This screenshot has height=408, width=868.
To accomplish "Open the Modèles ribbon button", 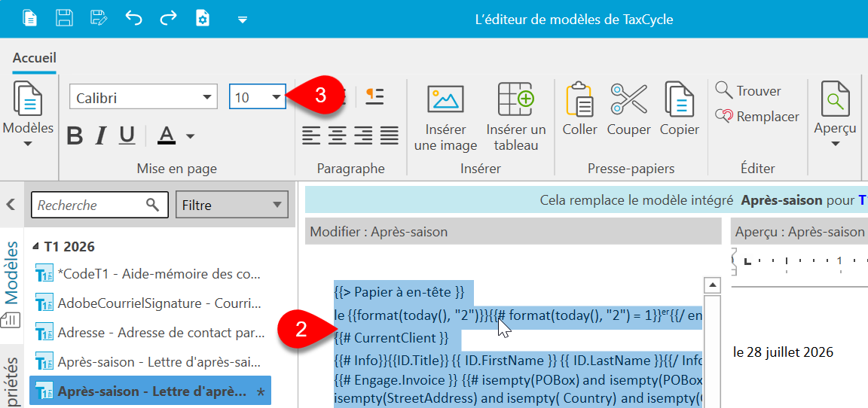I will point(28,114).
